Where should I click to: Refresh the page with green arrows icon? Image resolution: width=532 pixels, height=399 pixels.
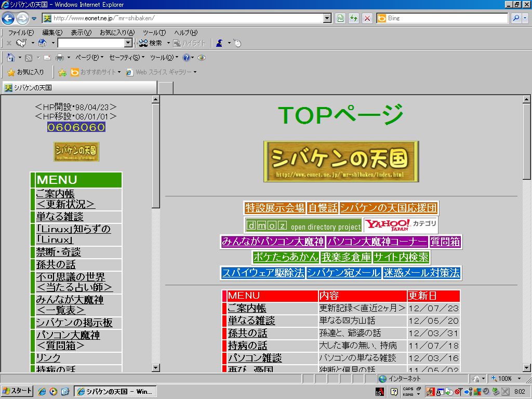coord(354,18)
